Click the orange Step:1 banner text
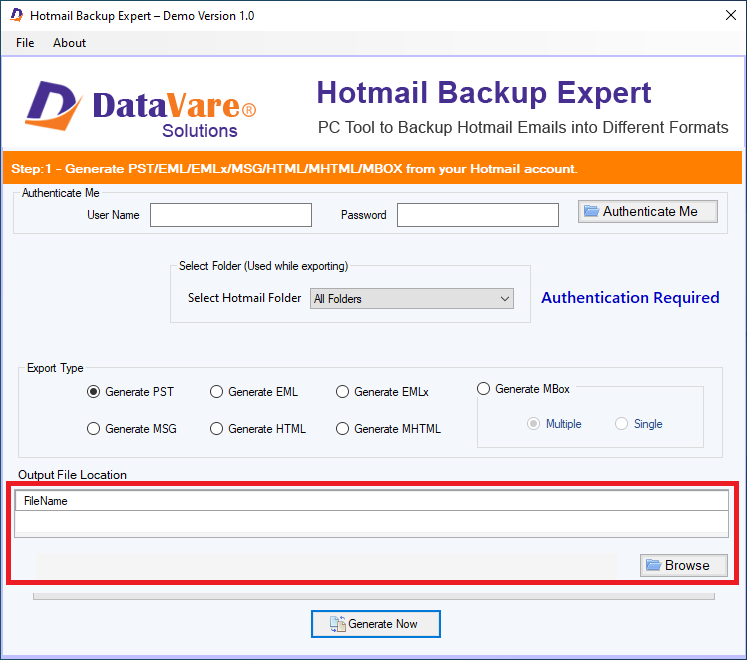Viewport: 747px width, 660px height. 294,169
